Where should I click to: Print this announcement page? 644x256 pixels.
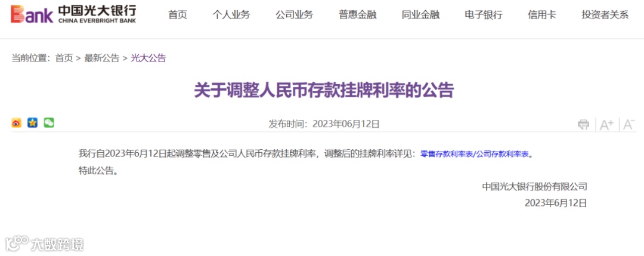point(583,124)
